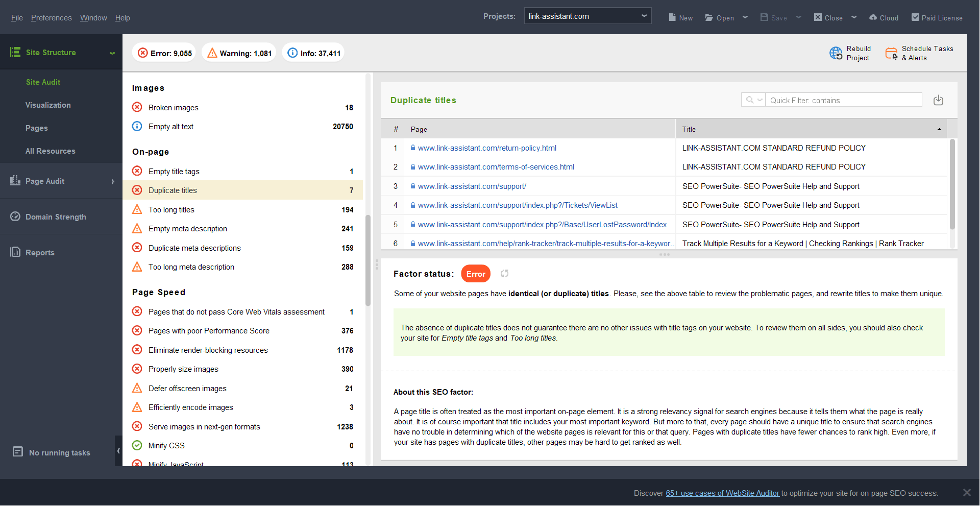Click in the Quick Filter contains field
The width and height of the screenshot is (980, 506).
(843, 100)
